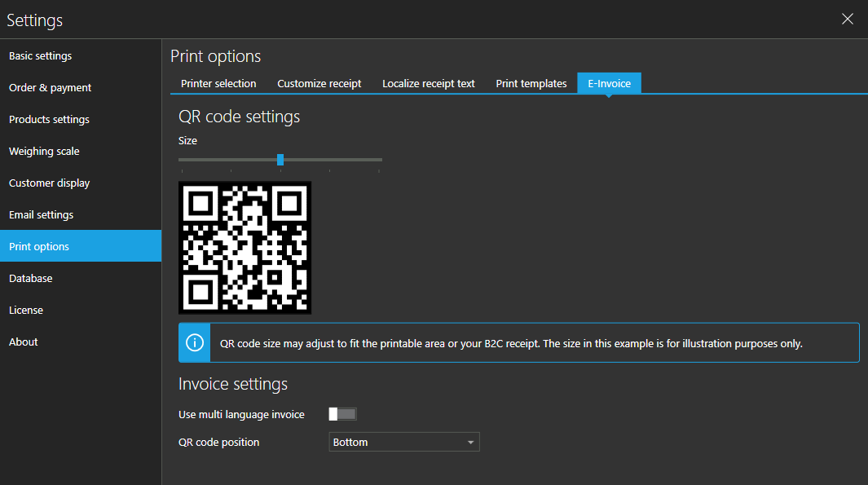Open Basic settings section

(x=81, y=56)
